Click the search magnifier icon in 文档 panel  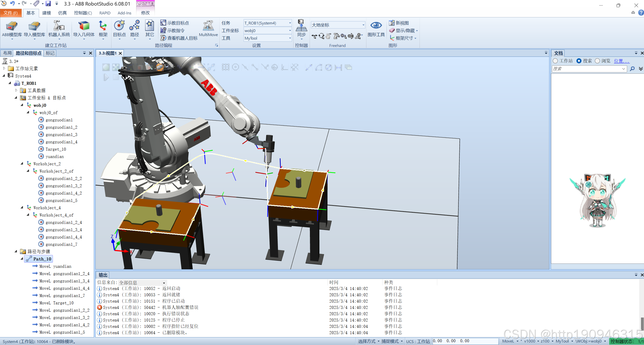point(632,69)
